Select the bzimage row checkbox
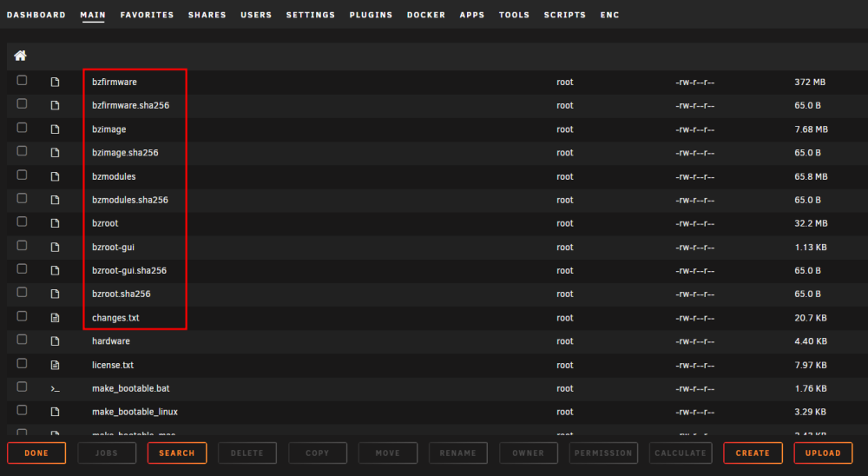The height and width of the screenshot is (476, 868). [22, 128]
